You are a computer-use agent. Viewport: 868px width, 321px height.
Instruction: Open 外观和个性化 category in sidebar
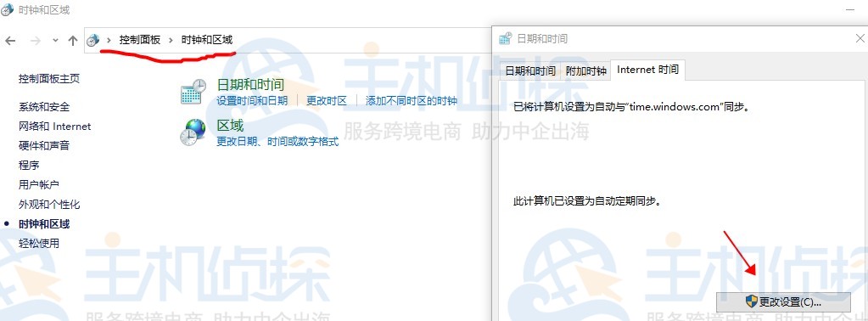[x=49, y=205]
